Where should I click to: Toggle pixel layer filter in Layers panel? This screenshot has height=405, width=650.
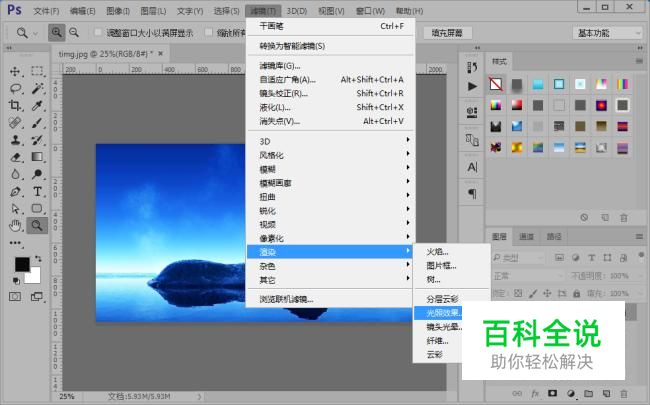[559, 258]
